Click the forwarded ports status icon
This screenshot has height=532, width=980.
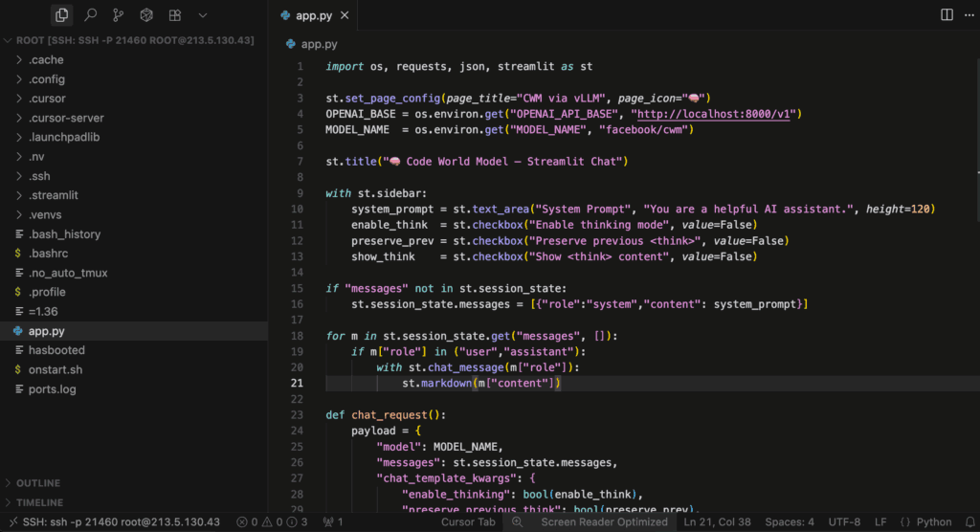point(333,522)
